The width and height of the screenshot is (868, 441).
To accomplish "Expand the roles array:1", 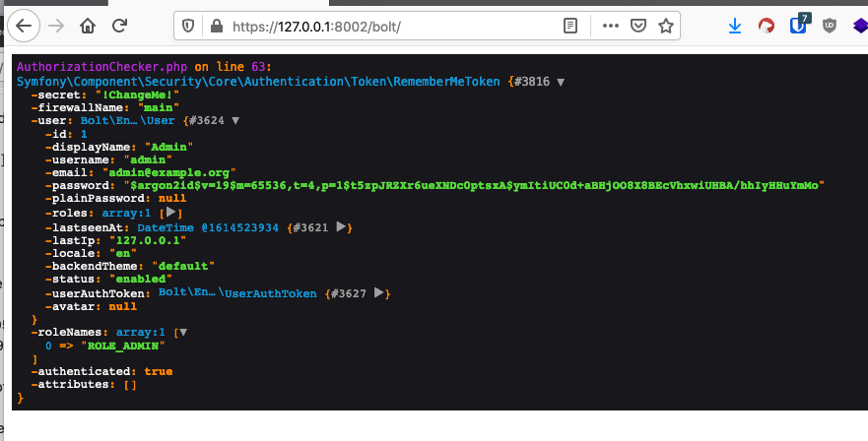I will [x=171, y=212].
